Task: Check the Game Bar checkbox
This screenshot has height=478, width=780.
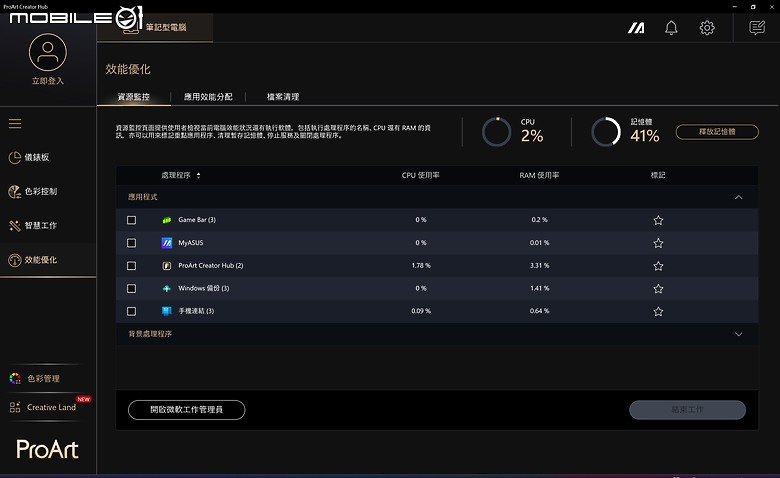Action: [131, 220]
